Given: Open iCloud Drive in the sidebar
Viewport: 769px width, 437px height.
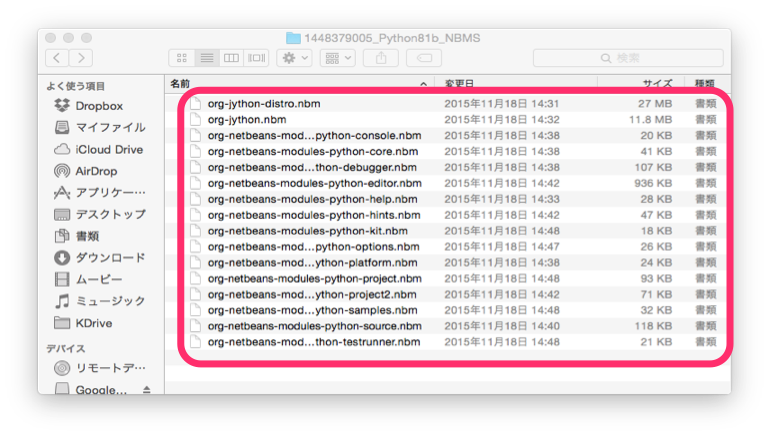Looking at the screenshot, I should pos(98,150).
